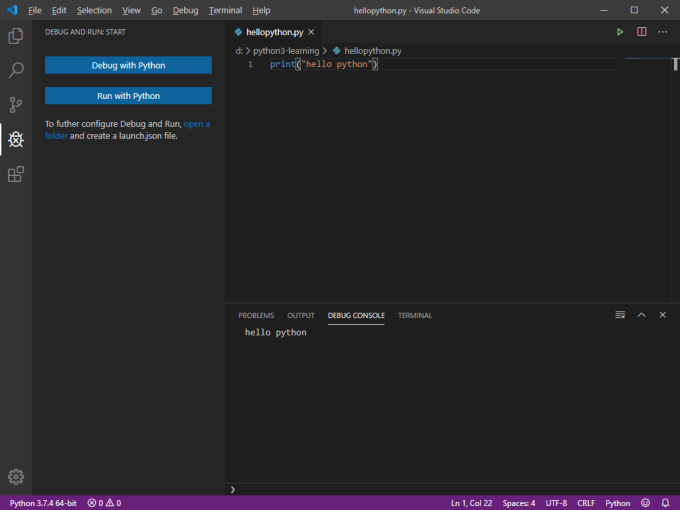The width and height of the screenshot is (680, 510).
Task: Open notifications bell in status bar
Action: 665,503
